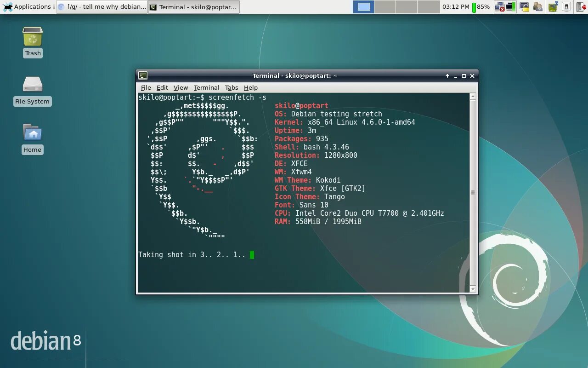The height and width of the screenshot is (368, 588).
Task: Click the Terminal window title bar text
Action: pyautogui.click(x=295, y=76)
